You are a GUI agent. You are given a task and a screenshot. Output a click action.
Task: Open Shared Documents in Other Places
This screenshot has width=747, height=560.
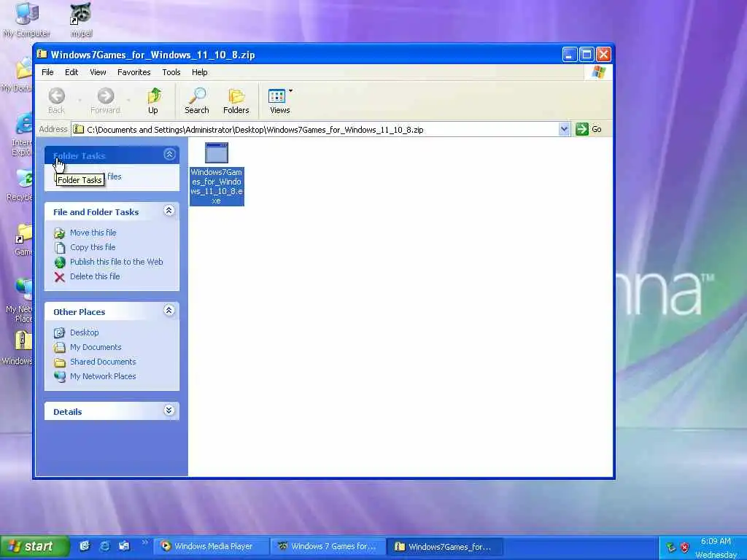coord(103,362)
